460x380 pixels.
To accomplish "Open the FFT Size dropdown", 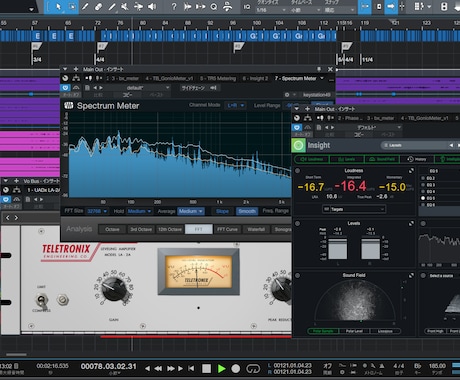I will tap(97, 211).
